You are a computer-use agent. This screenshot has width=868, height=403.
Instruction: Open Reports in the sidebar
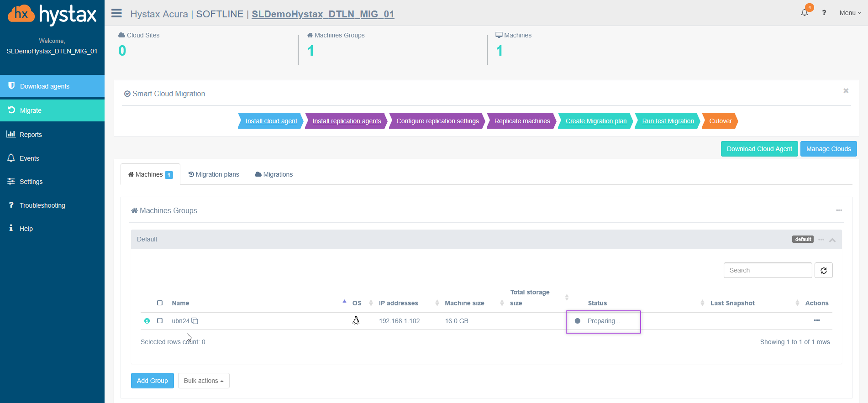(31, 135)
